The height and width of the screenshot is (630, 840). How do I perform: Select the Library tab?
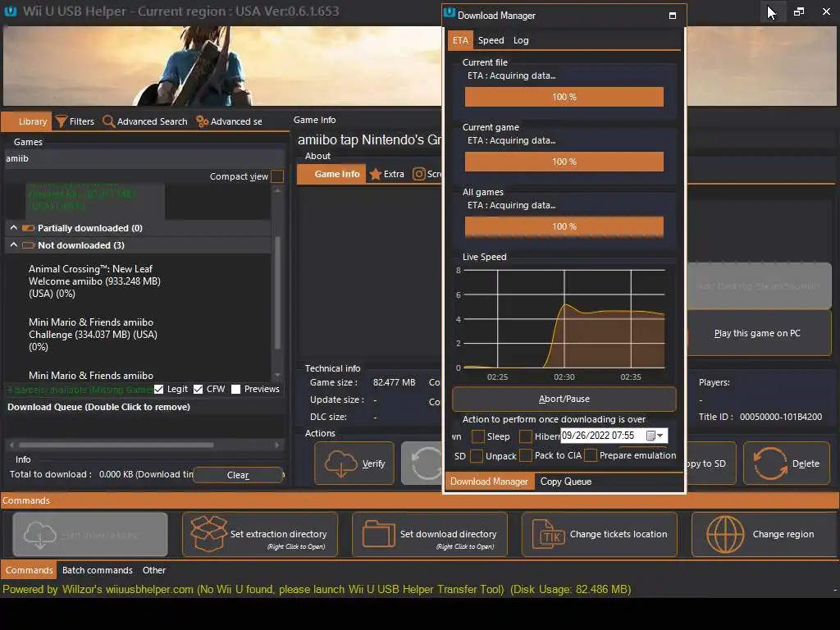pos(26,121)
